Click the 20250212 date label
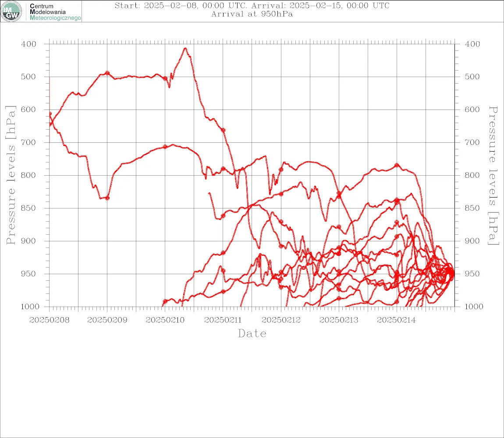This screenshot has width=504, height=438. (281, 320)
